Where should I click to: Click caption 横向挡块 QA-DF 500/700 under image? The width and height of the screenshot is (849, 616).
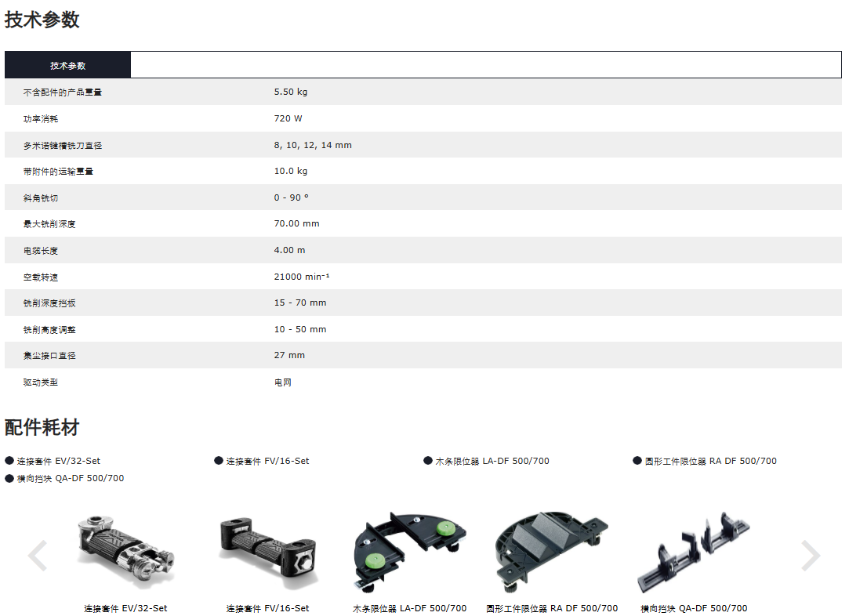(x=694, y=608)
